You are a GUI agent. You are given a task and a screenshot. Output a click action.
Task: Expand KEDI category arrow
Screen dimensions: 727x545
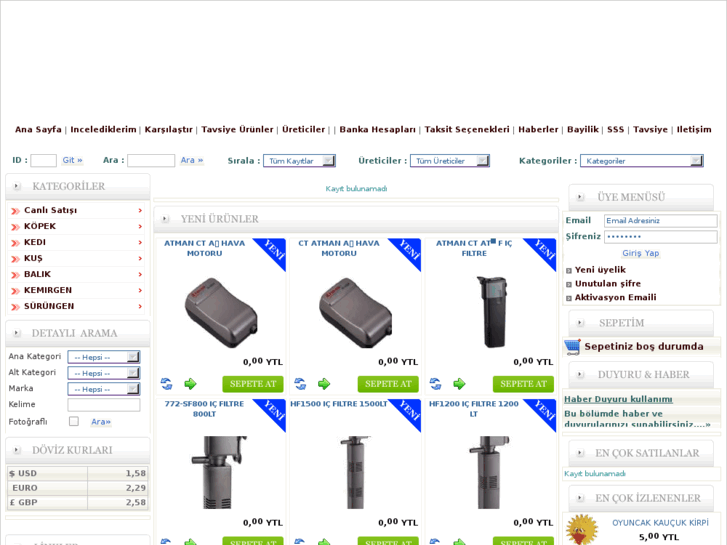(140, 243)
